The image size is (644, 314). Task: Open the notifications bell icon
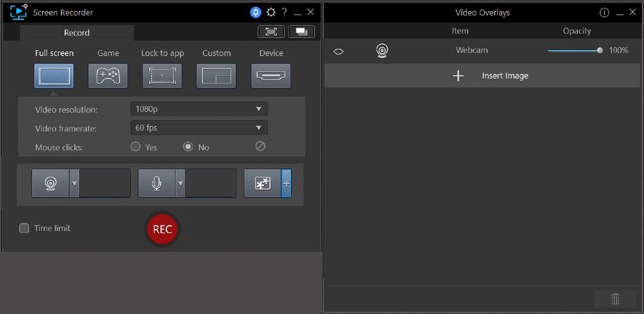[256, 12]
